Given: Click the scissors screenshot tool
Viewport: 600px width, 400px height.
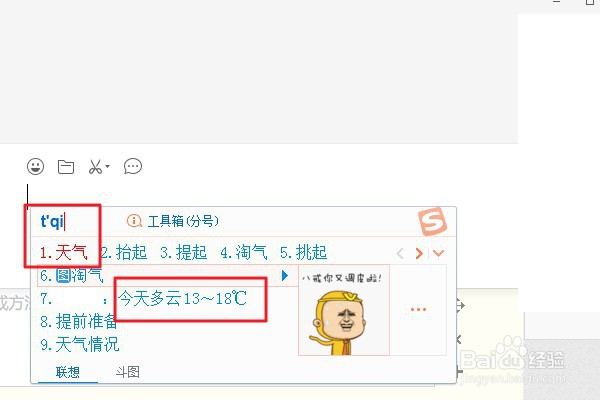Looking at the screenshot, I should coord(95,167).
